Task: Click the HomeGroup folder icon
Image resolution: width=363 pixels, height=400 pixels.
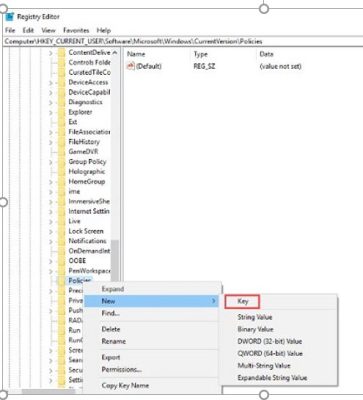Action: click(x=62, y=182)
